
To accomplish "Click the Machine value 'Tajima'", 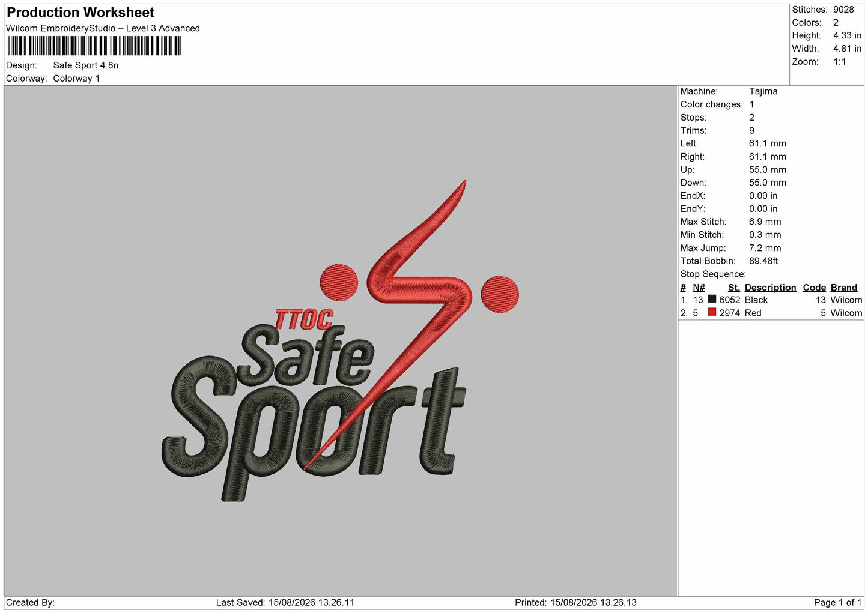I will [763, 91].
